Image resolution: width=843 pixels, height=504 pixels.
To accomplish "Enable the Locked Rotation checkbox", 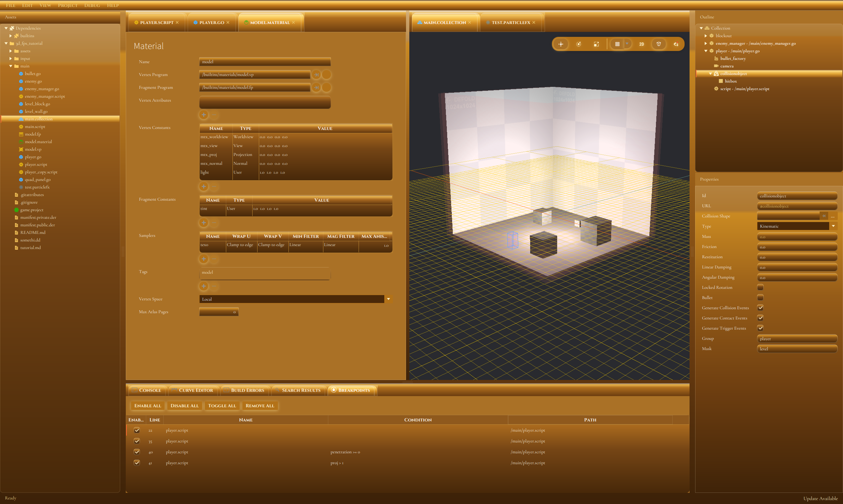I will pyautogui.click(x=760, y=287).
